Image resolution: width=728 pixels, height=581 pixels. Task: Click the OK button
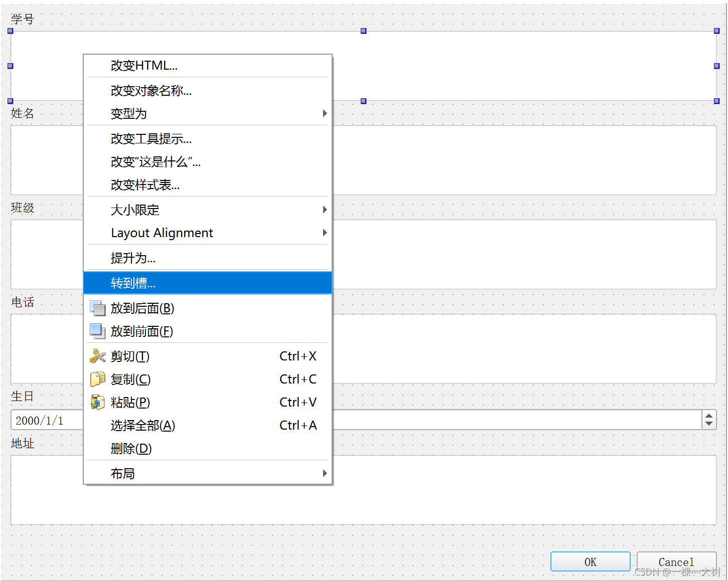pyautogui.click(x=591, y=562)
